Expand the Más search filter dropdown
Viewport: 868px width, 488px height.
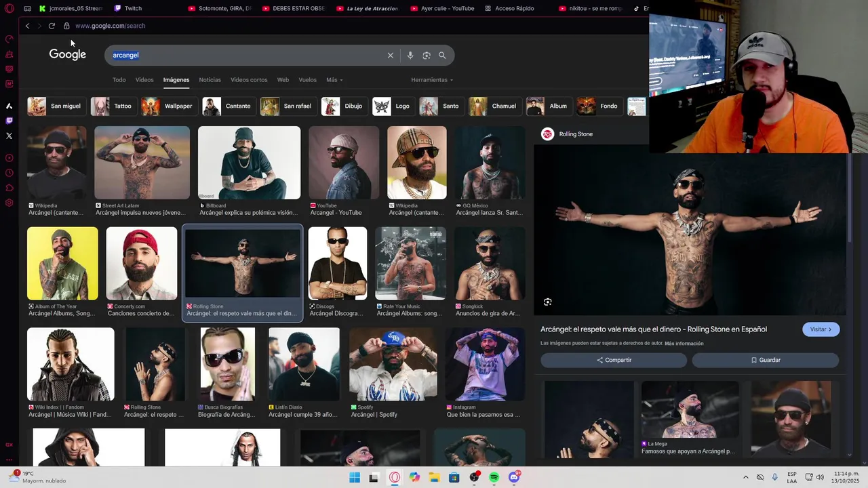click(334, 80)
